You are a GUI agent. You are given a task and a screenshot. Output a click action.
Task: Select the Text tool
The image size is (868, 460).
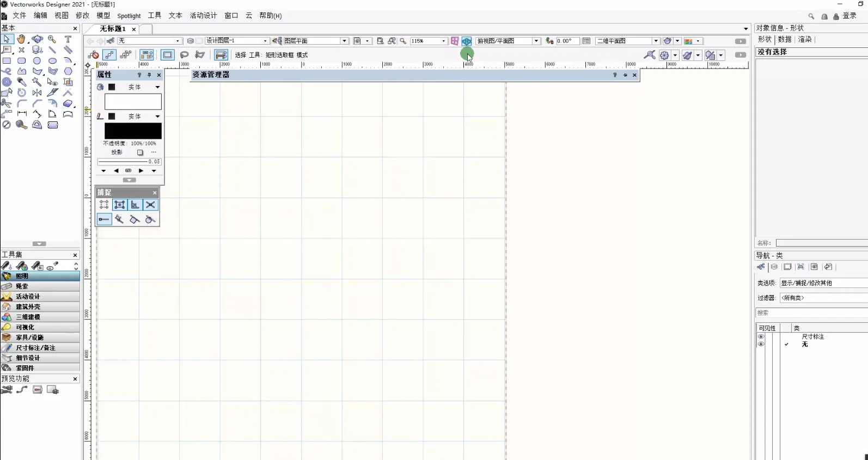pyautogui.click(x=68, y=39)
